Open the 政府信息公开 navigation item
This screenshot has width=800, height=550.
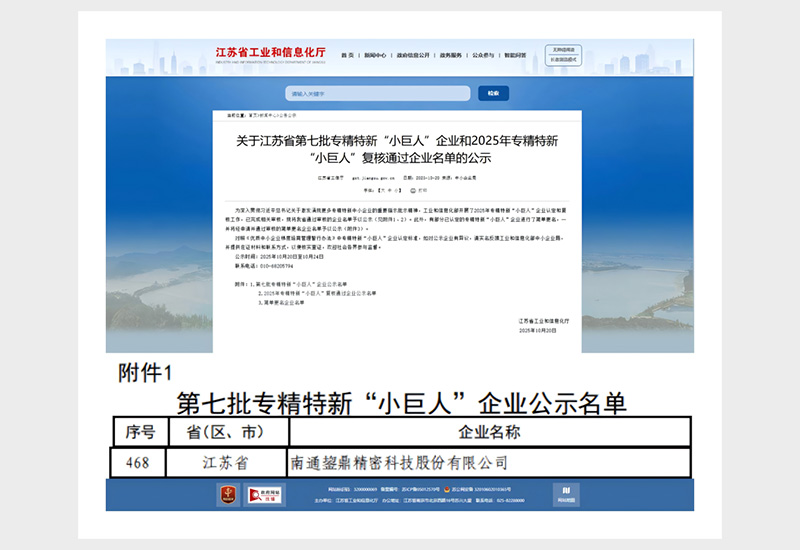(413, 55)
